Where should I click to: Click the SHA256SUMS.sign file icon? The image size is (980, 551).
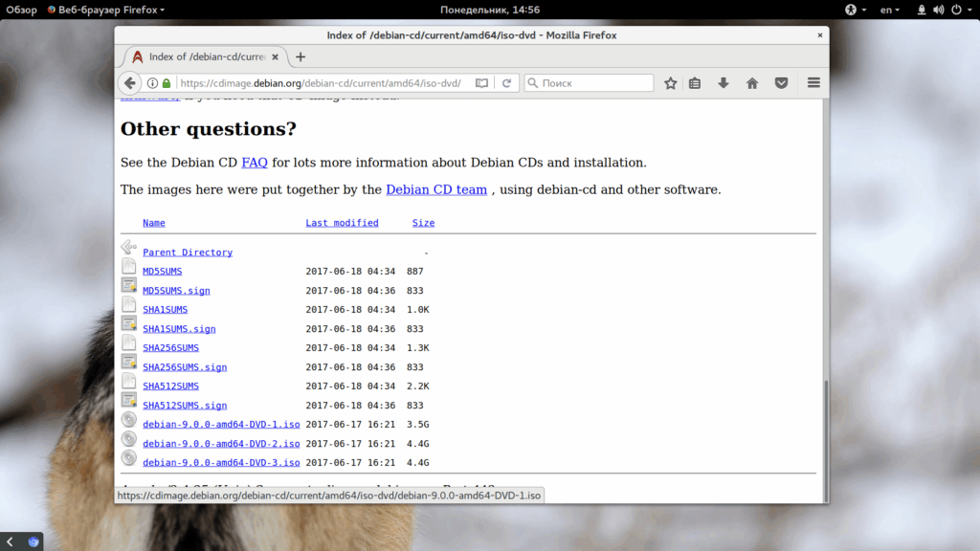(129, 362)
